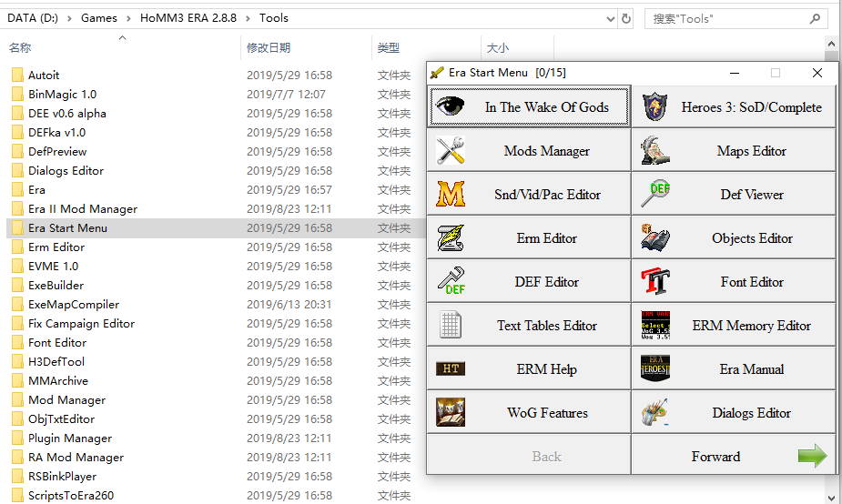Select the RSBinkPlayer folder
The width and height of the screenshot is (842, 504).
pos(62,477)
